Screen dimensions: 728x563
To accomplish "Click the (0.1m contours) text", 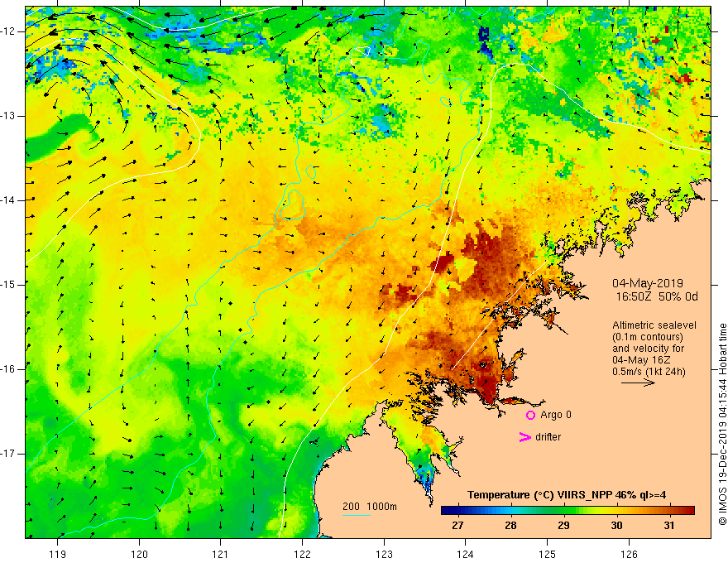I will (x=648, y=337).
